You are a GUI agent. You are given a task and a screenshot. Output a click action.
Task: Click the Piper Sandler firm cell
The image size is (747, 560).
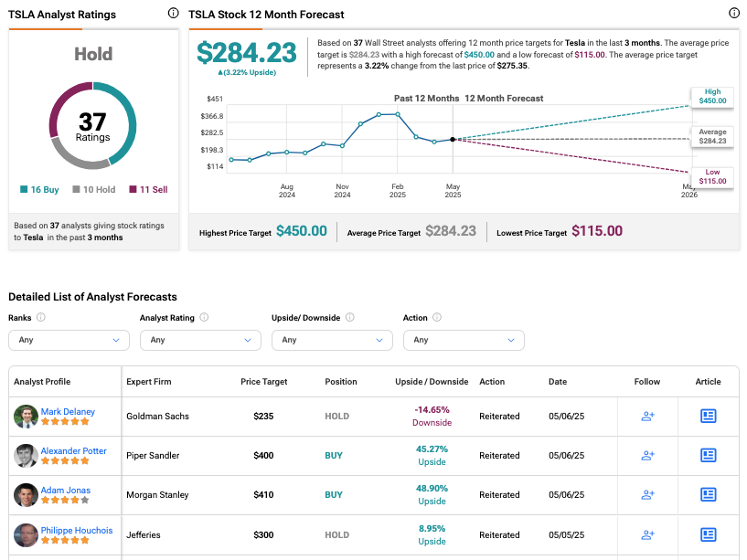(153, 456)
